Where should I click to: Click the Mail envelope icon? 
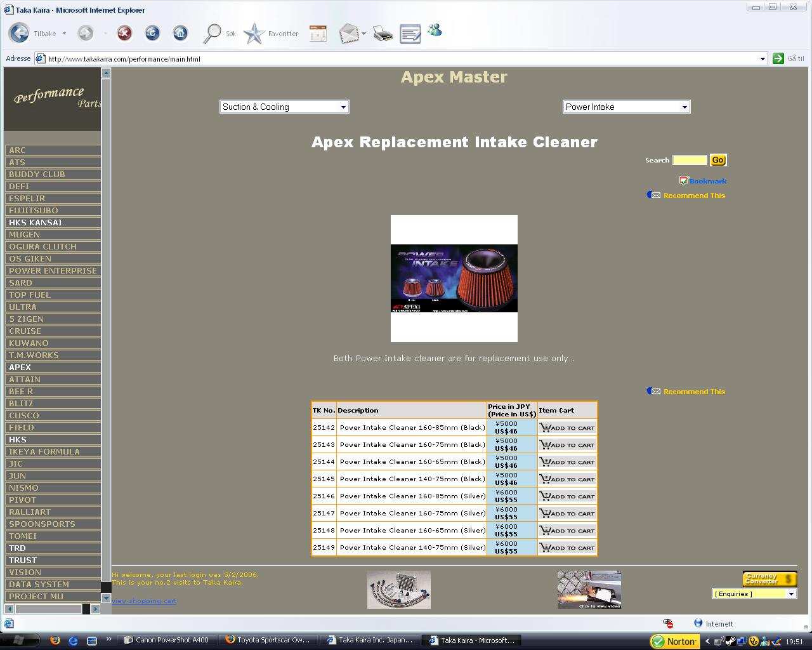pyautogui.click(x=349, y=34)
